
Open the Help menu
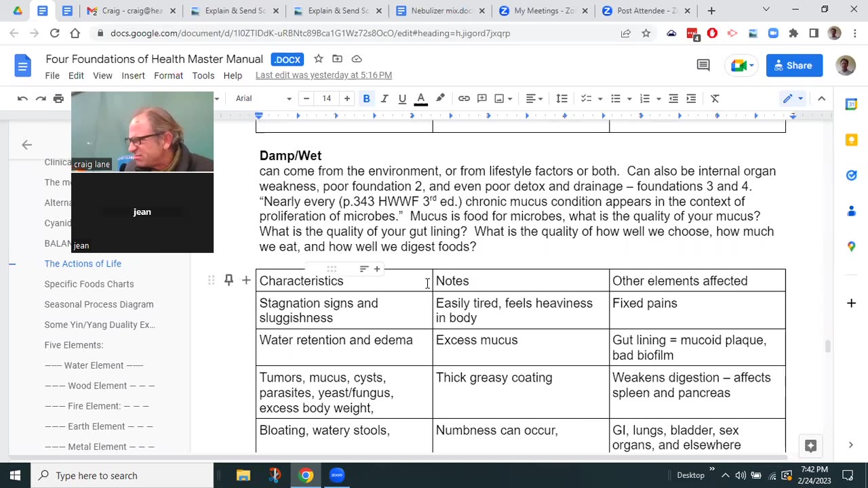tap(233, 75)
